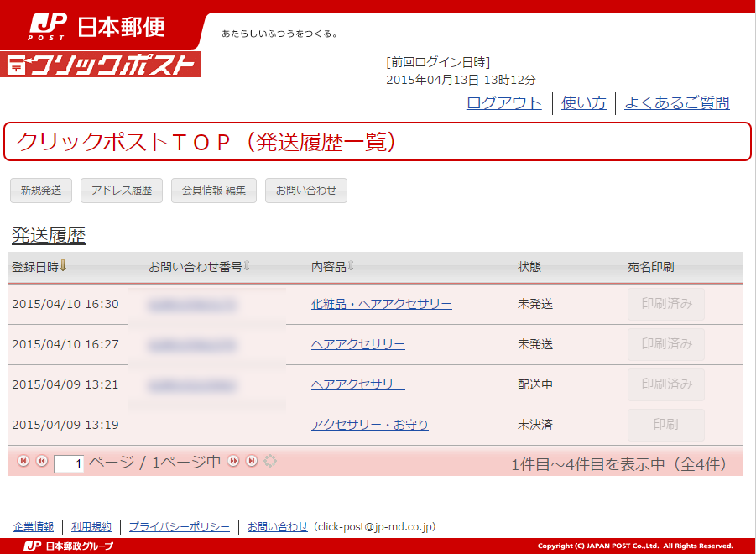This screenshot has width=756, height=554.
Task: Click the last login time 2015年04月13日 13時12分
Action: point(461,80)
